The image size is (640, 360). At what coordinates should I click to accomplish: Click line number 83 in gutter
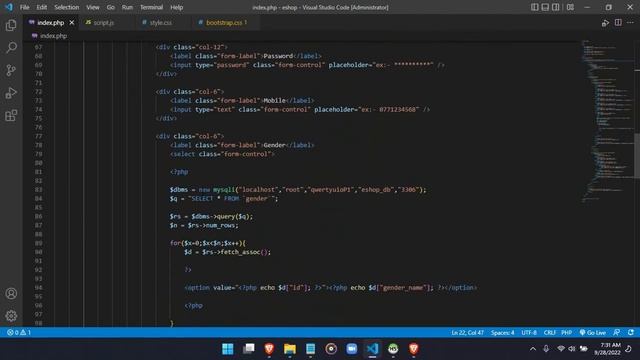[38, 190]
